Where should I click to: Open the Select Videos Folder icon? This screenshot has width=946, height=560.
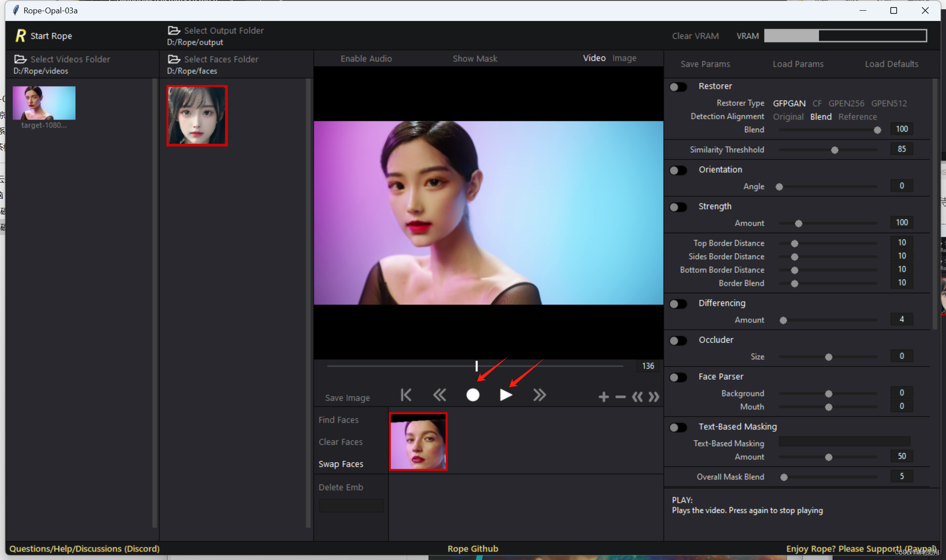click(20, 59)
